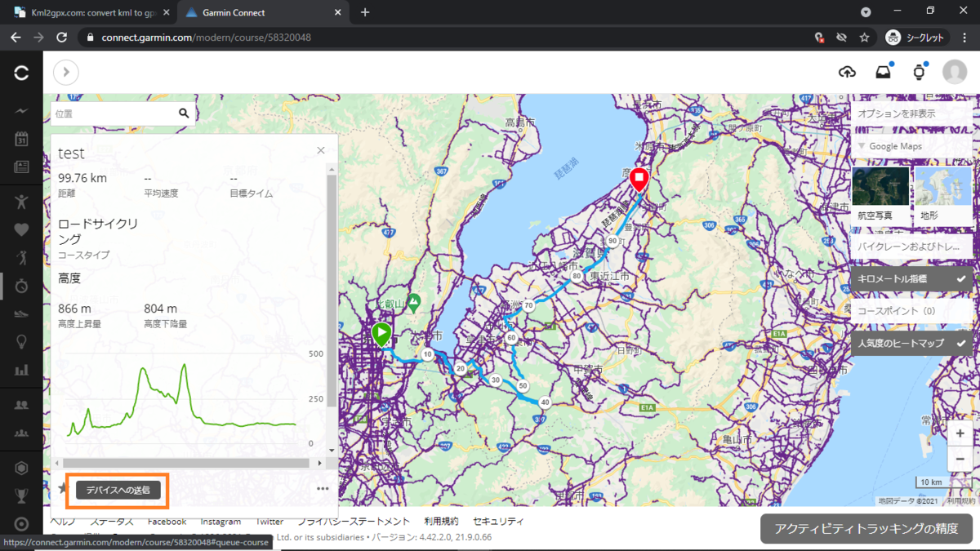Click the Garmin Connect logo in sidebar

click(x=22, y=73)
